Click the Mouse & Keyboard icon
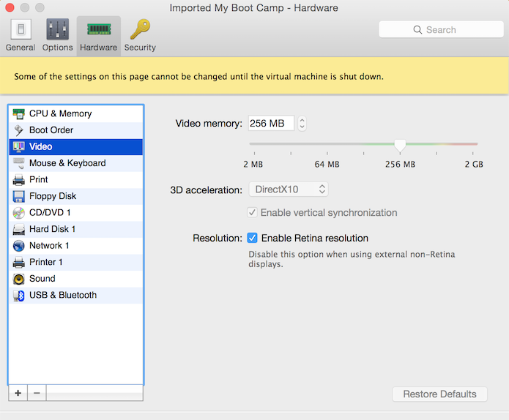509x420 pixels. 19,163
